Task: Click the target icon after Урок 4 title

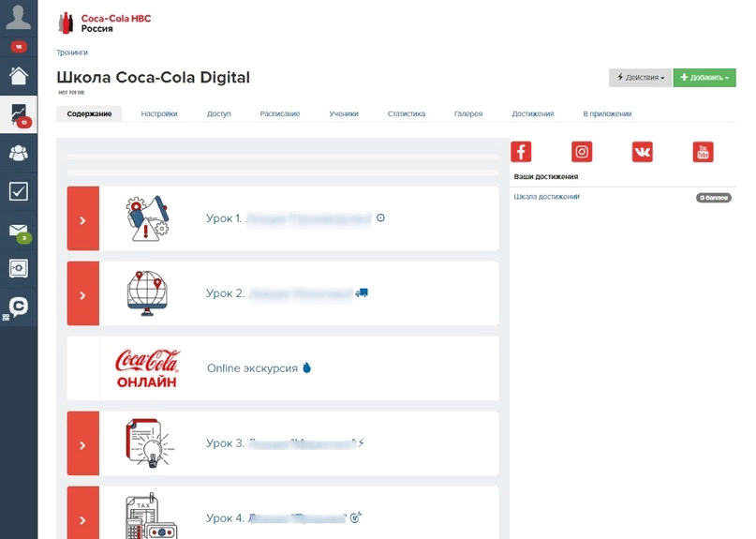Action: coord(355,517)
